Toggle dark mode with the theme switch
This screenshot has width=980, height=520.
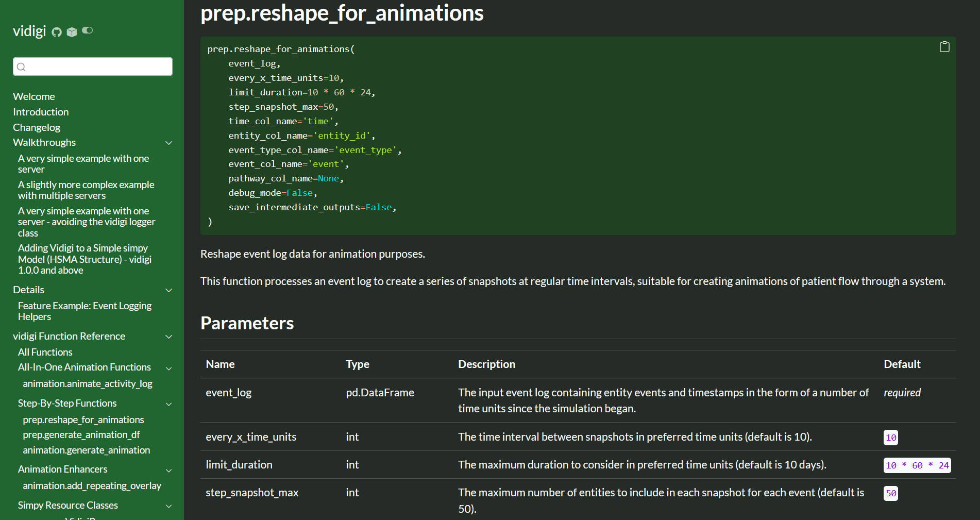(87, 30)
